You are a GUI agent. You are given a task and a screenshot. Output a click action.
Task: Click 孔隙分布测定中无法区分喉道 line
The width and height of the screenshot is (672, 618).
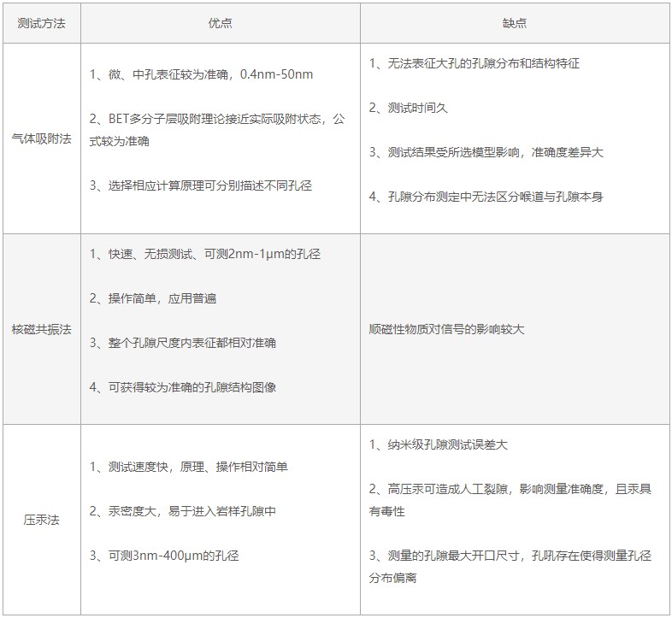486,197
